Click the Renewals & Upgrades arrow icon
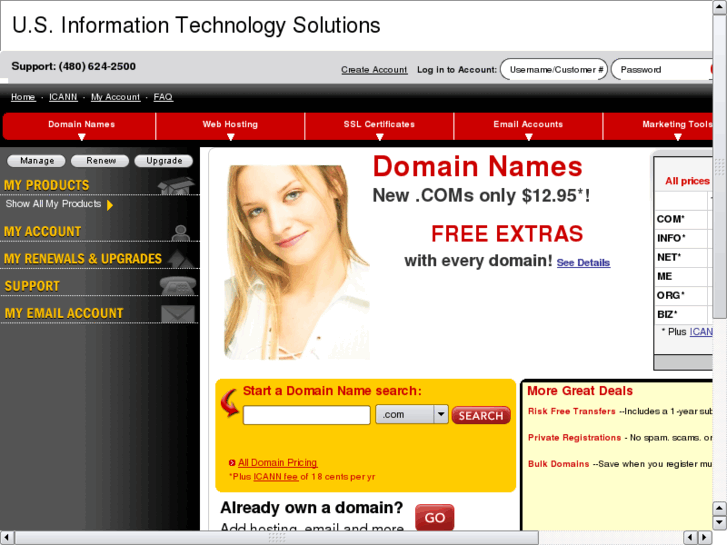727x545 pixels. (180, 259)
